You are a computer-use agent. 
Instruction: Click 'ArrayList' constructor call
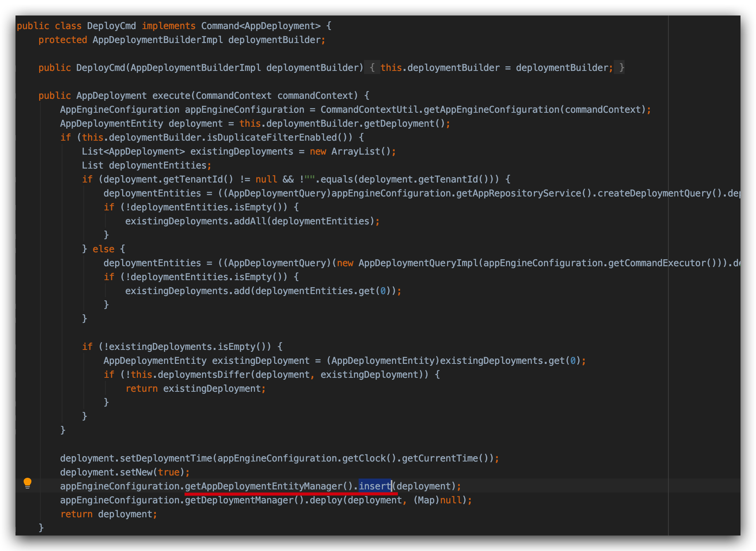(x=356, y=152)
